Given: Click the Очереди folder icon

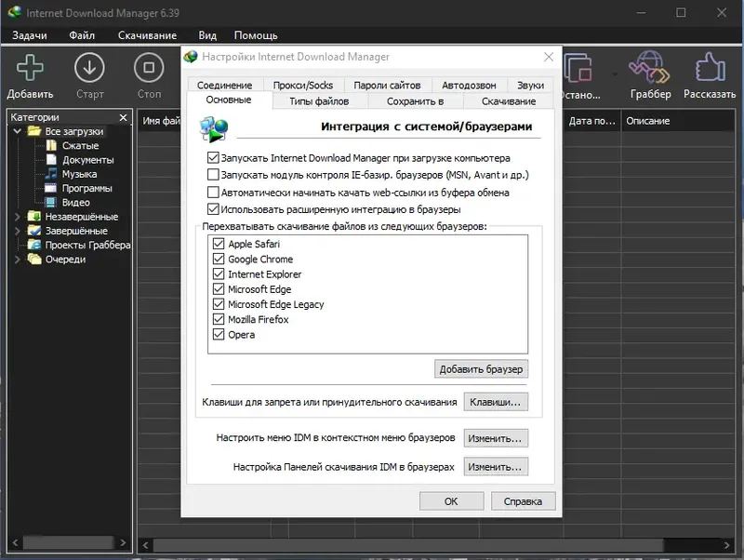Looking at the screenshot, I should click(34, 260).
